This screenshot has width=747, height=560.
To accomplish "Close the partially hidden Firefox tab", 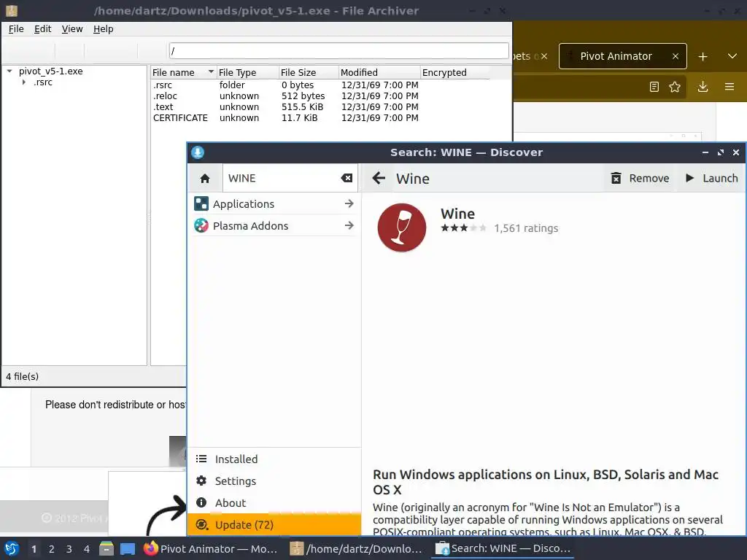I will [x=544, y=56].
